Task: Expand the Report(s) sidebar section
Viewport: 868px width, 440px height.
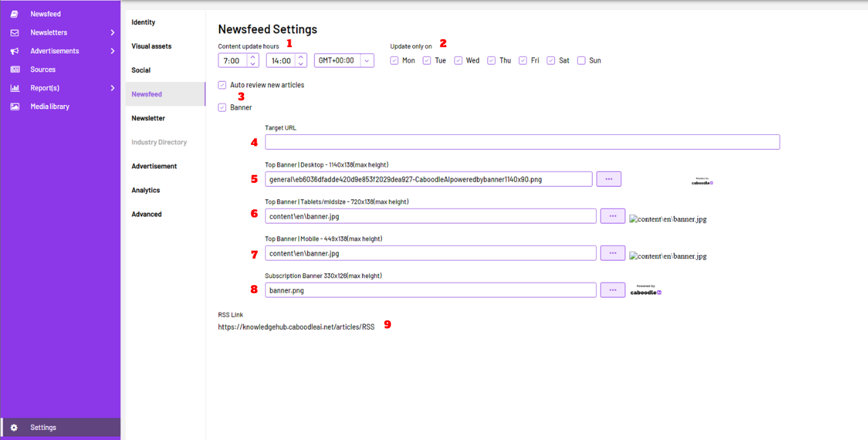Action: coord(112,88)
